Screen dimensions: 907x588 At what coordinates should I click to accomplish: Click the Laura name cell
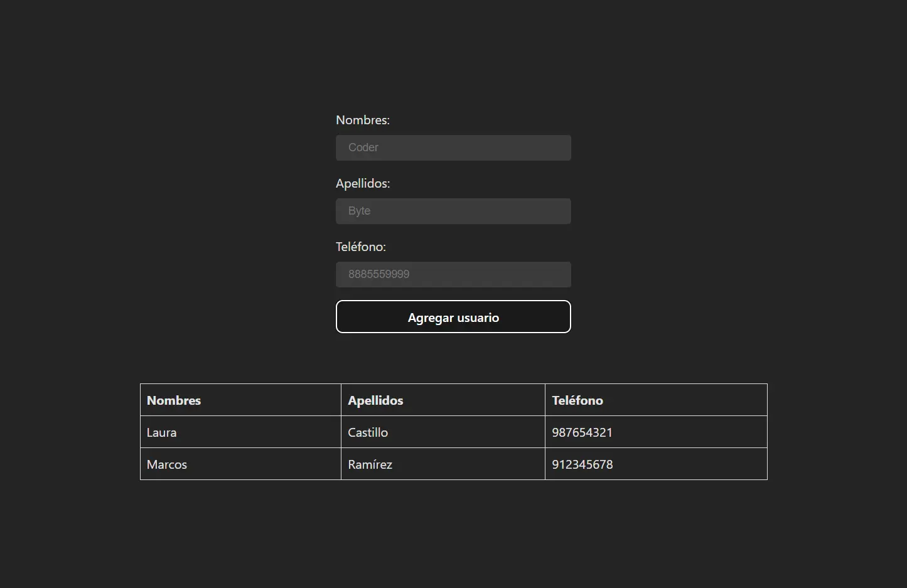pyautogui.click(x=161, y=432)
